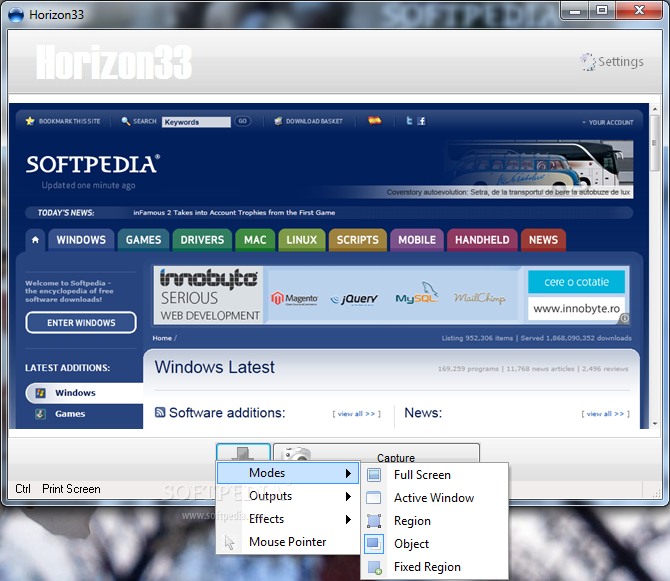Open the LINUX category tab
The width and height of the screenshot is (670, 581).
pos(302,240)
